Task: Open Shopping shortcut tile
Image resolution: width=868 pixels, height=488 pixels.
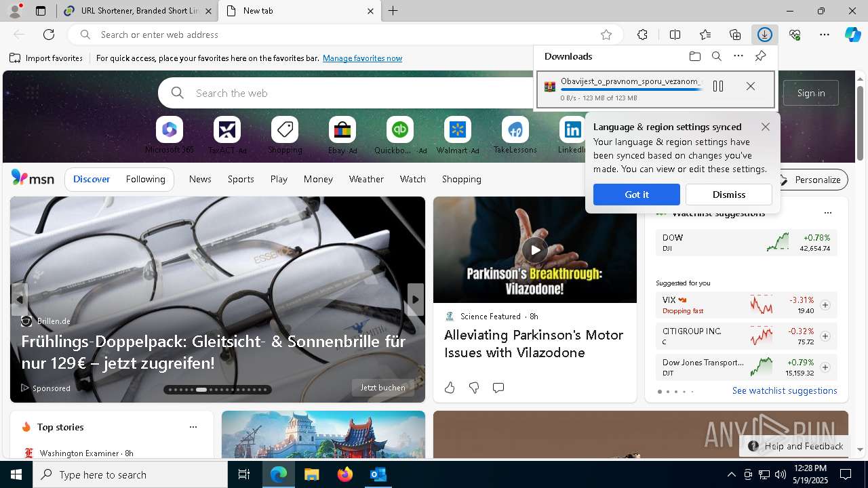Action: coord(285,135)
